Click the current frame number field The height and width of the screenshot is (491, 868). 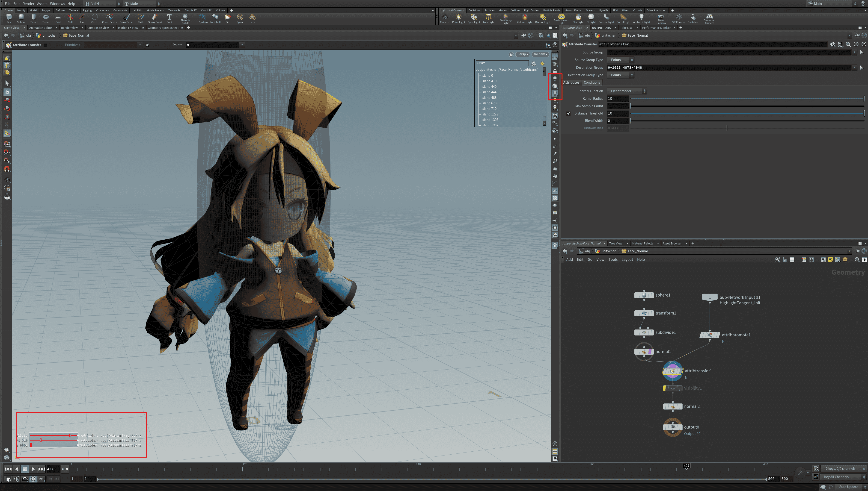53,469
